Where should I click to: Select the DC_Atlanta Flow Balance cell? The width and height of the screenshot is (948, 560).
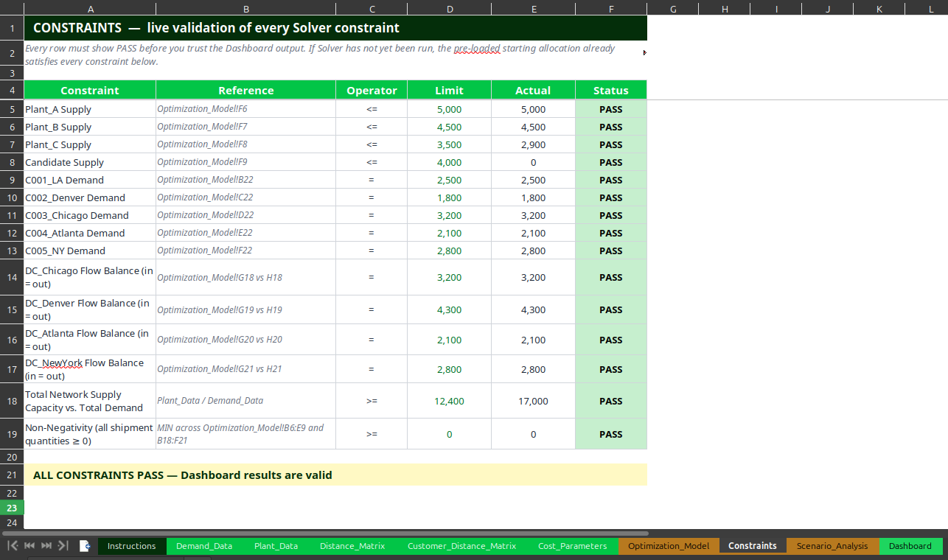coord(90,340)
